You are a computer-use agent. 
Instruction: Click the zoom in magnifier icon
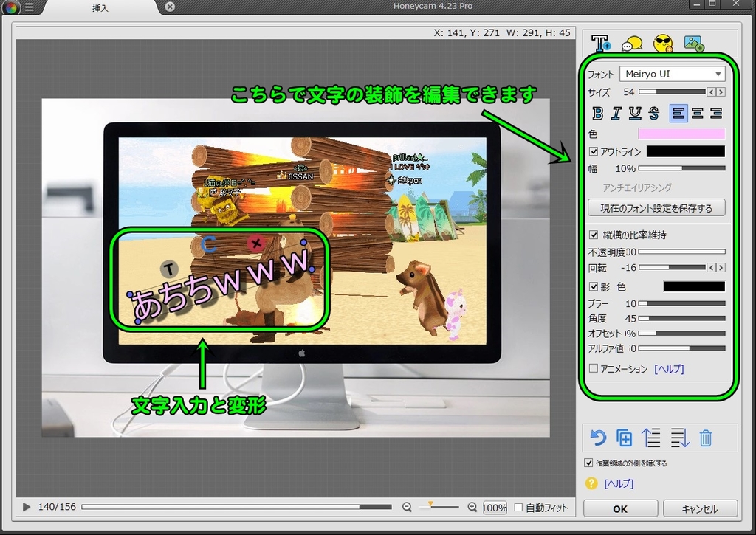[x=472, y=507]
